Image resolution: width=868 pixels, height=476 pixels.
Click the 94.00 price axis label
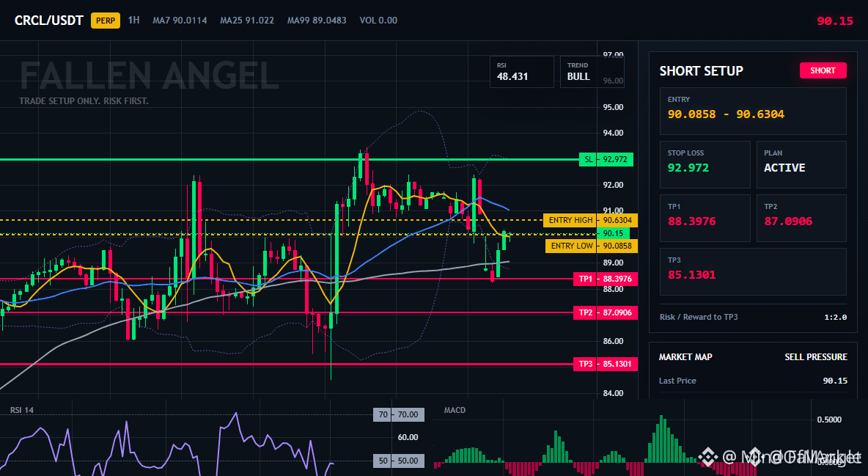(613, 133)
